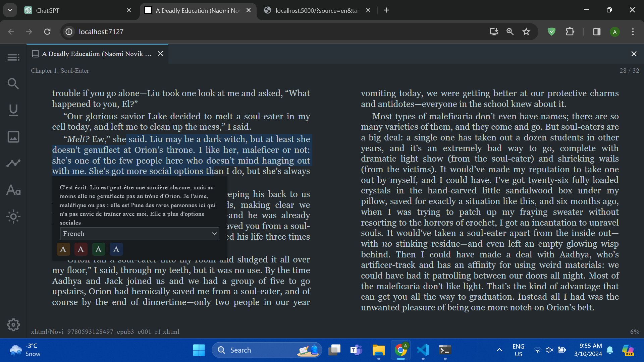
Task: Pick the blue highlight color swatch
Action: 116,249
